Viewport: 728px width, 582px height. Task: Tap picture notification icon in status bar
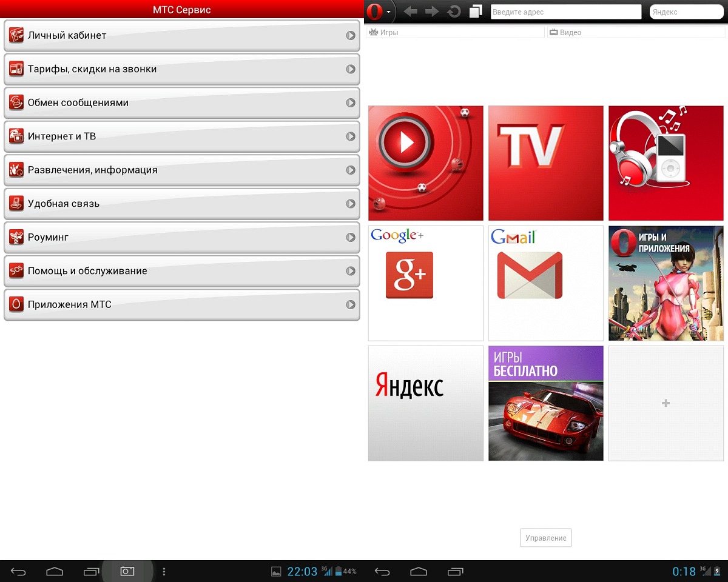coord(276,571)
